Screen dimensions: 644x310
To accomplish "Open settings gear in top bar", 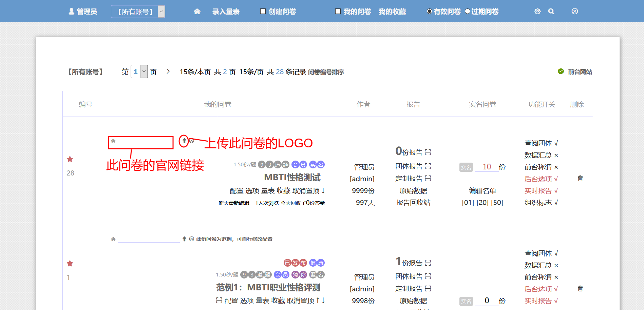I will click(x=537, y=12).
